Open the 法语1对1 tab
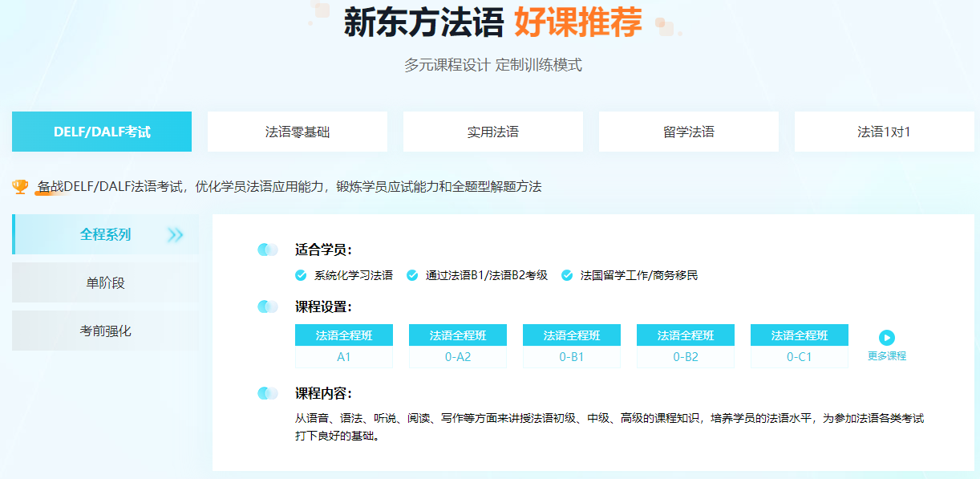The width and height of the screenshot is (980, 479). click(885, 132)
